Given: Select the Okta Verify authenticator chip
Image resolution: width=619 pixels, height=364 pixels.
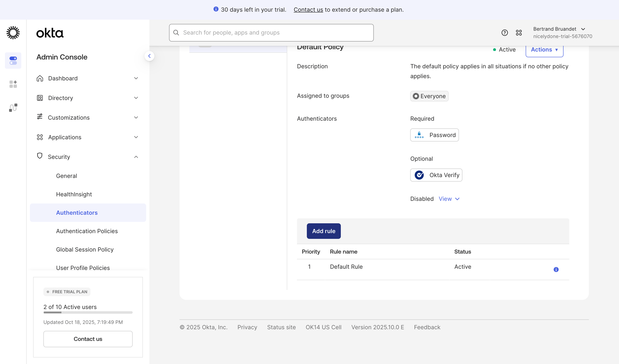Looking at the screenshot, I should pos(436,175).
